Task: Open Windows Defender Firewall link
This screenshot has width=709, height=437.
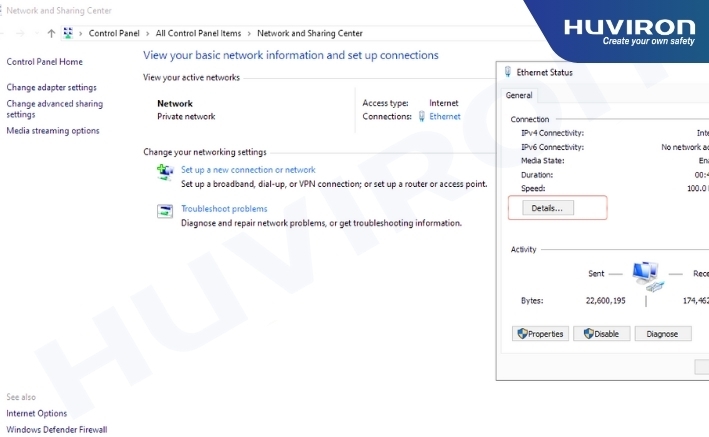Action: [x=57, y=429]
